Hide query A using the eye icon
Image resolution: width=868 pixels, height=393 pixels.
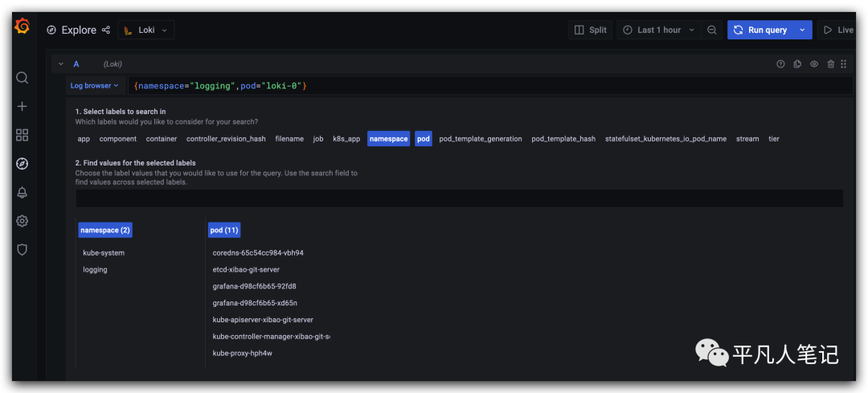tap(814, 64)
